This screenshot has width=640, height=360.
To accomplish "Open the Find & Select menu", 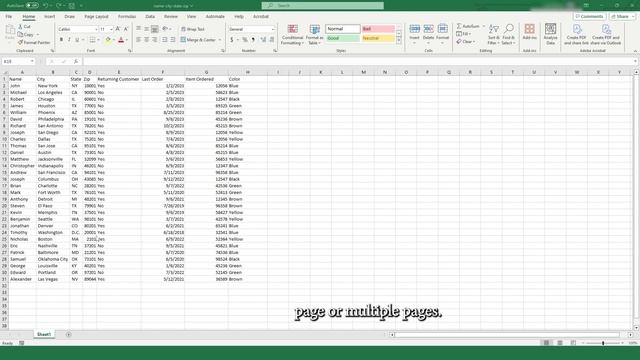I will pos(509,34).
